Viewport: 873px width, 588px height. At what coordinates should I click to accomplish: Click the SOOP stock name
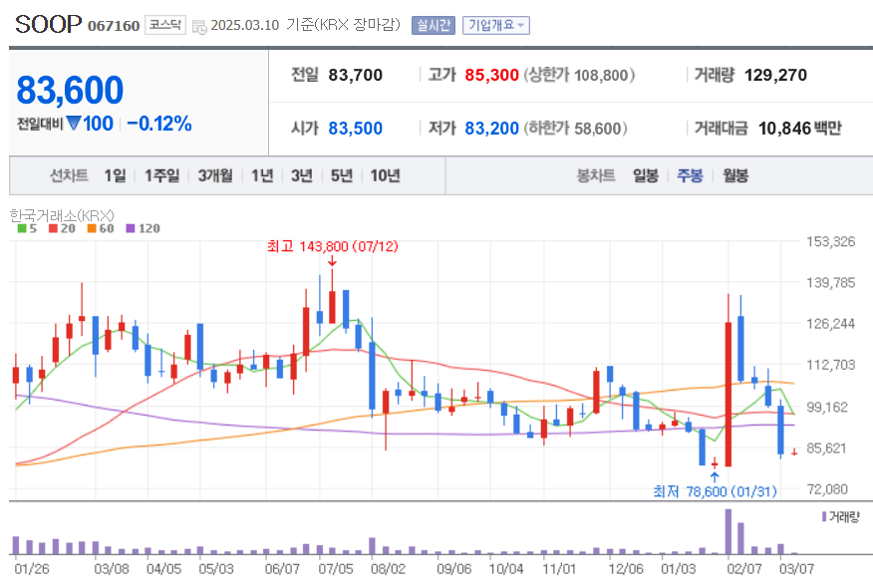pyautogui.click(x=49, y=24)
